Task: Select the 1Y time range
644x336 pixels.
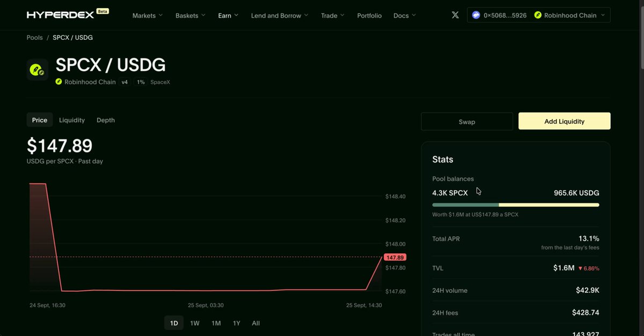Action: click(x=236, y=323)
